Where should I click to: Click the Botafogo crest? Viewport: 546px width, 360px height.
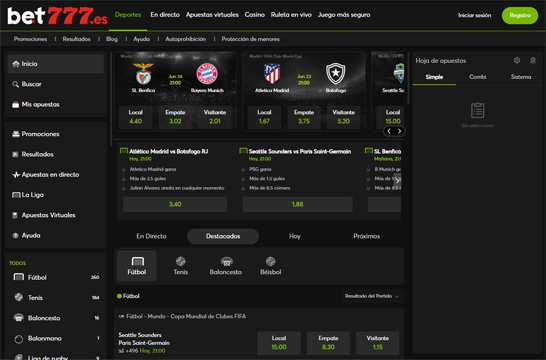(336, 73)
